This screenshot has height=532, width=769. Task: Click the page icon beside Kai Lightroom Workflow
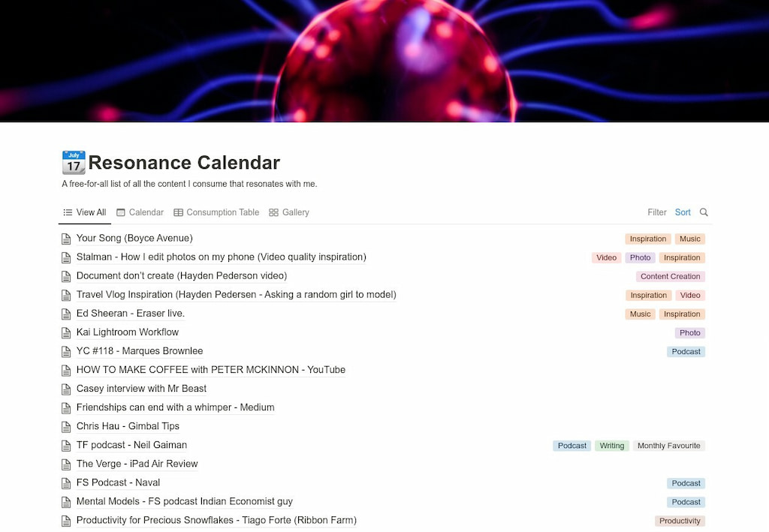tap(66, 332)
